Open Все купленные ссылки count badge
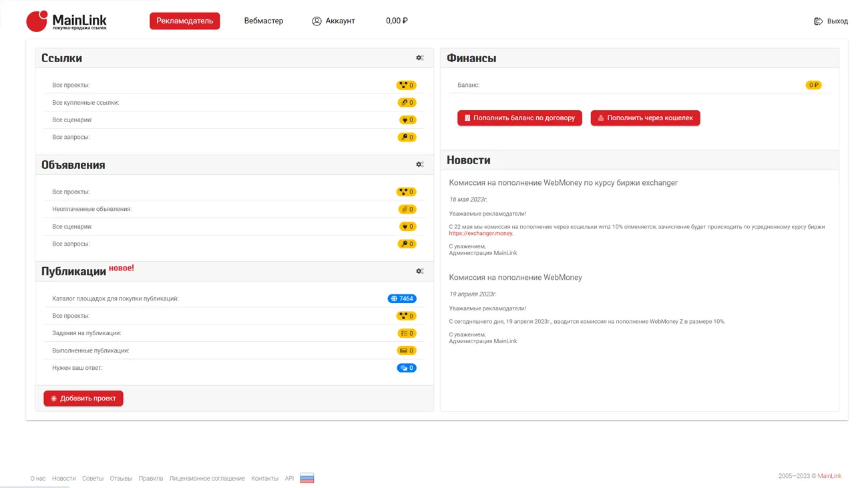 (x=407, y=103)
